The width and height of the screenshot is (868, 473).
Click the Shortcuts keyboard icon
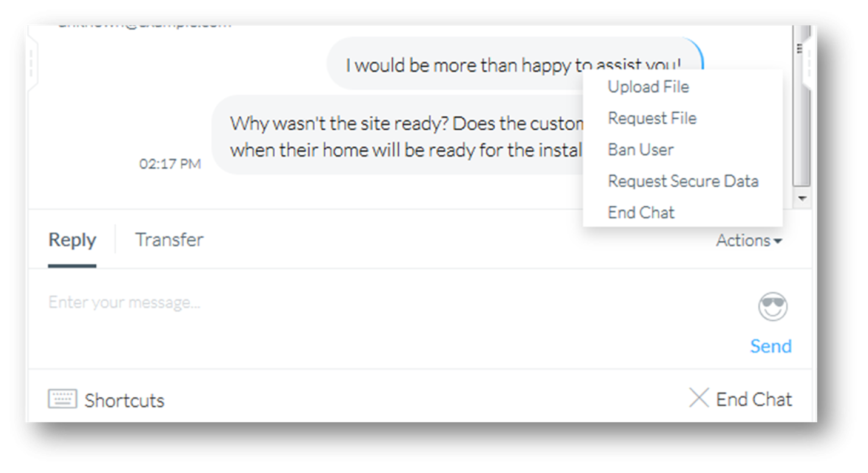tap(62, 399)
